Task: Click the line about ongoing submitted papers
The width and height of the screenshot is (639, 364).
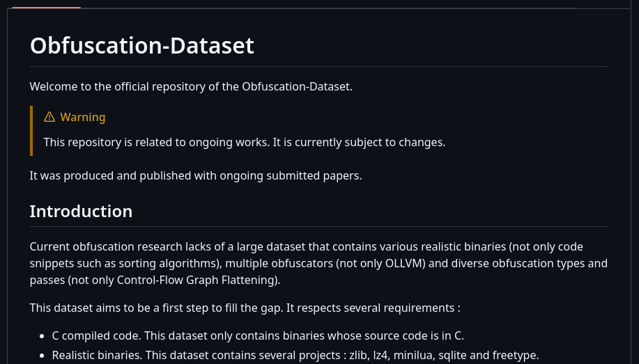Action: [x=196, y=175]
